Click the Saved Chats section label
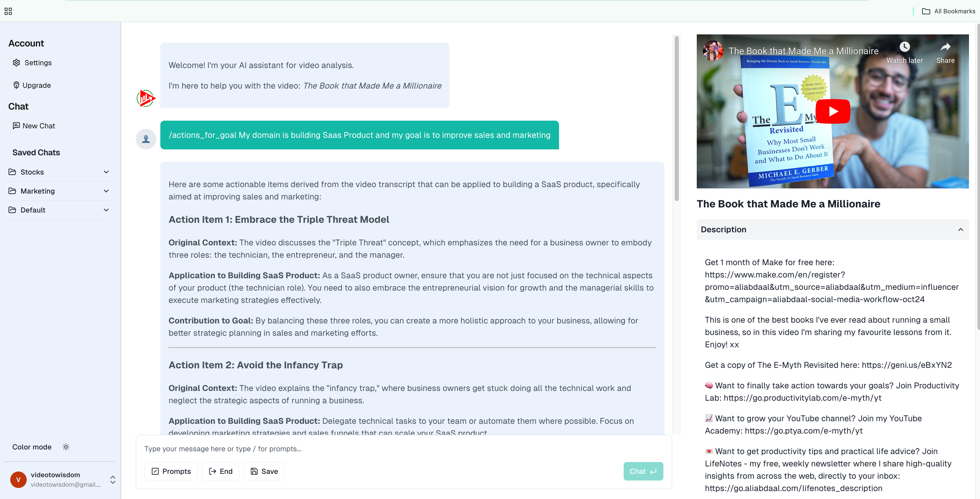This screenshot has height=499, width=980. click(36, 153)
